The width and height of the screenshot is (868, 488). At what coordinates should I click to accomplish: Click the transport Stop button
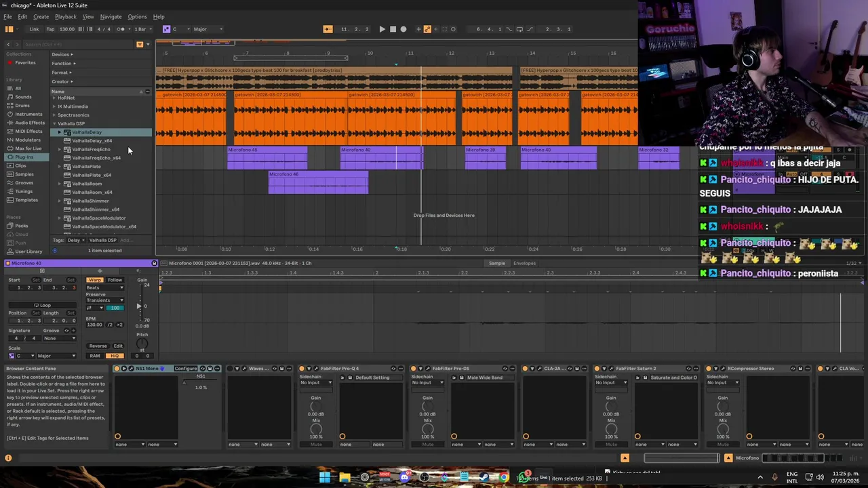393,29
